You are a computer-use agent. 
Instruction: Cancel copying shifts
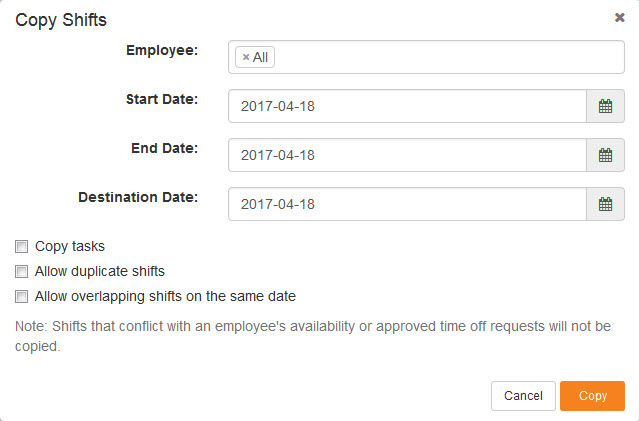(523, 396)
